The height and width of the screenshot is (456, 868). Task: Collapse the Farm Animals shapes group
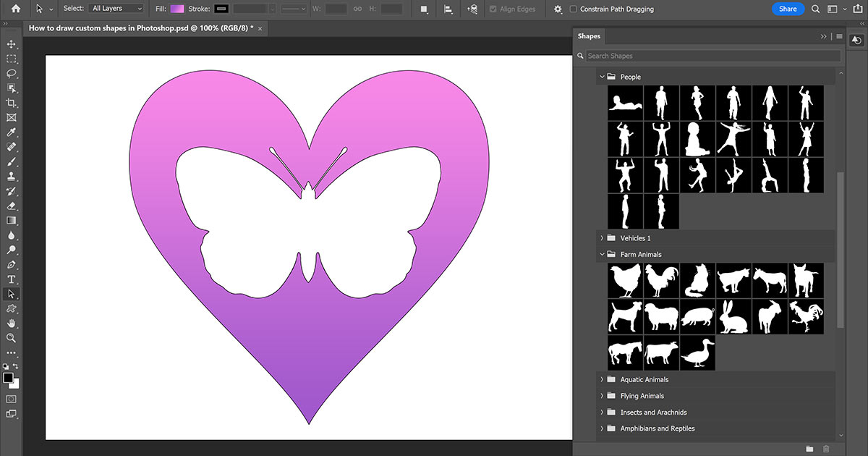click(602, 254)
